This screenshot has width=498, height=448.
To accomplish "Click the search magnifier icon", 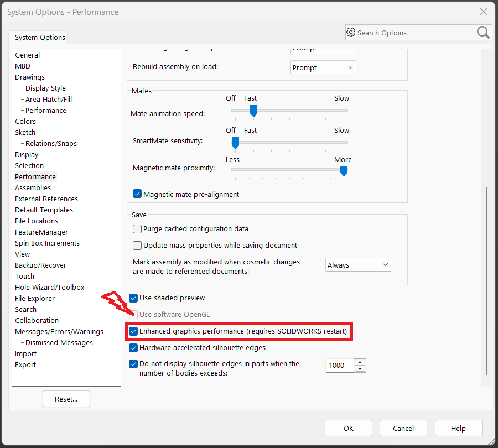I will (483, 33).
